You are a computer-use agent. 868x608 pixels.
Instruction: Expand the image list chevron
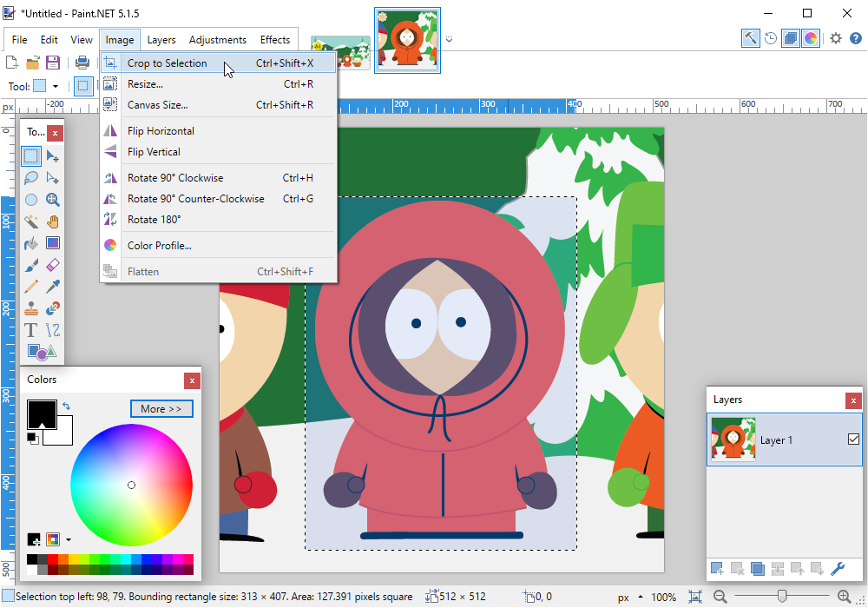pyautogui.click(x=449, y=39)
